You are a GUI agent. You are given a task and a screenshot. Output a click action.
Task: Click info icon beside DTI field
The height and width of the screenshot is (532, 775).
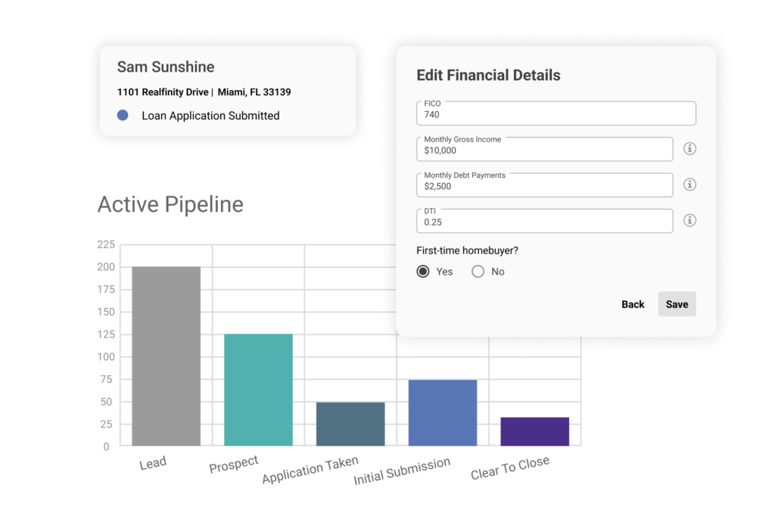point(689,220)
